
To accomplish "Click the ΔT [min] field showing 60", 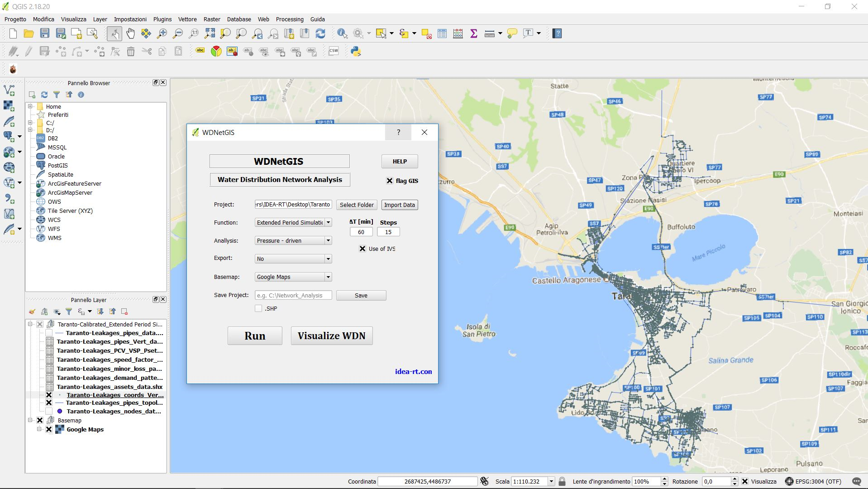I will coord(361,232).
